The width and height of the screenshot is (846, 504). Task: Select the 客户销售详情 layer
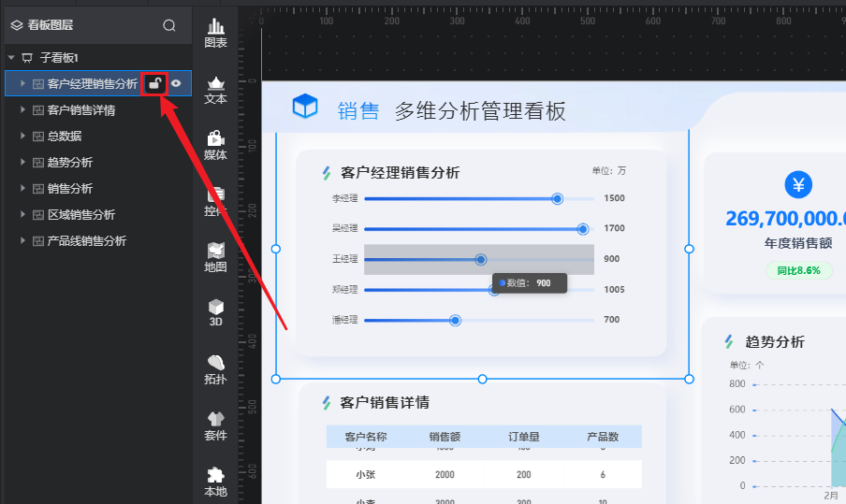pyautogui.click(x=98, y=110)
